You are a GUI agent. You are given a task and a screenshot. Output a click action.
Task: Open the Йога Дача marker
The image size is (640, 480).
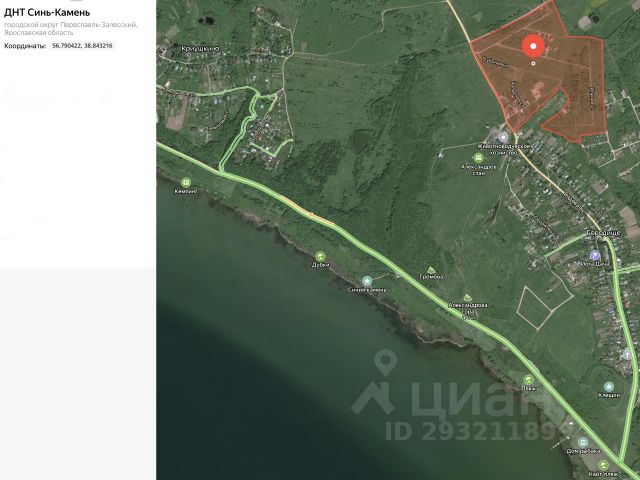pyautogui.click(x=594, y=256)
